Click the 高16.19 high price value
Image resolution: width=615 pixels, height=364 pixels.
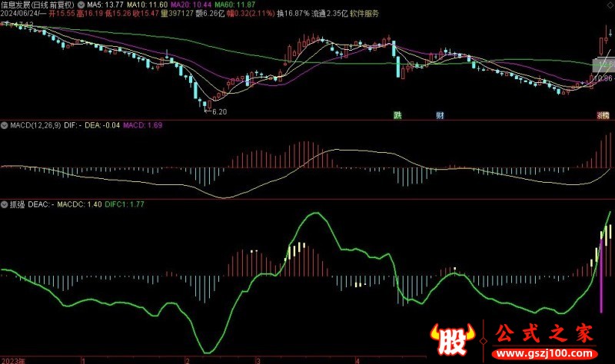[90, 14]
